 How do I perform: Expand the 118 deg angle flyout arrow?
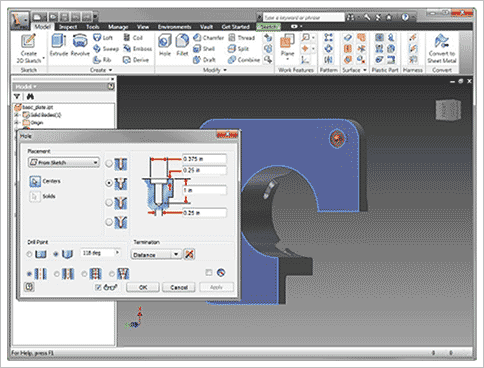[117, 253]
